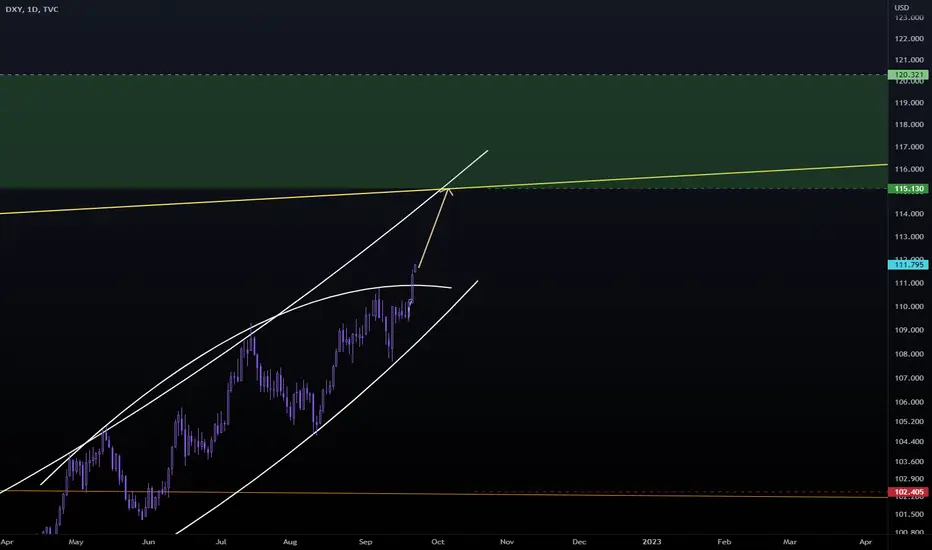Click the Jul label on time axis
The image size is (932, 550).
click(221, 542)
